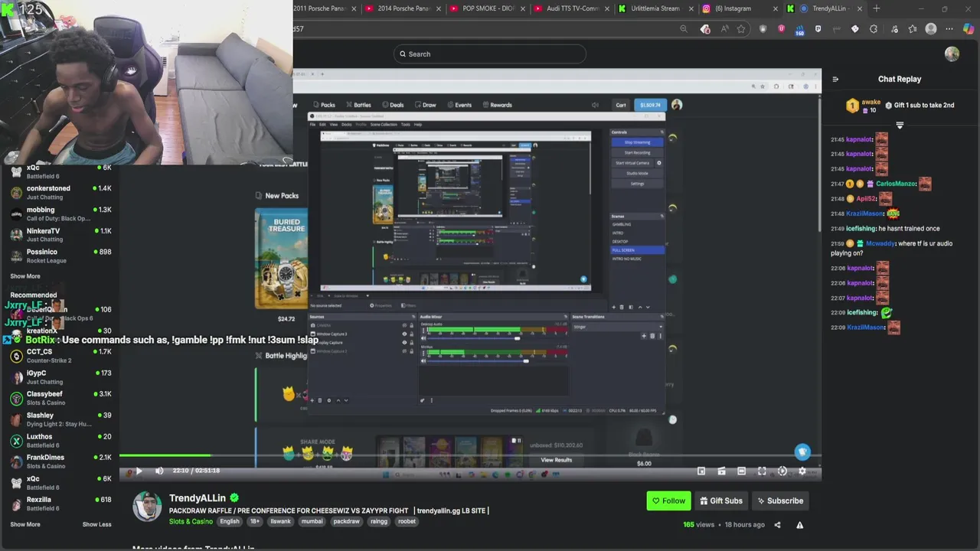The width and height of the screenshot is (980, 551).
Task: Click the music note media control icon
Action: click(x=894, y=29)
